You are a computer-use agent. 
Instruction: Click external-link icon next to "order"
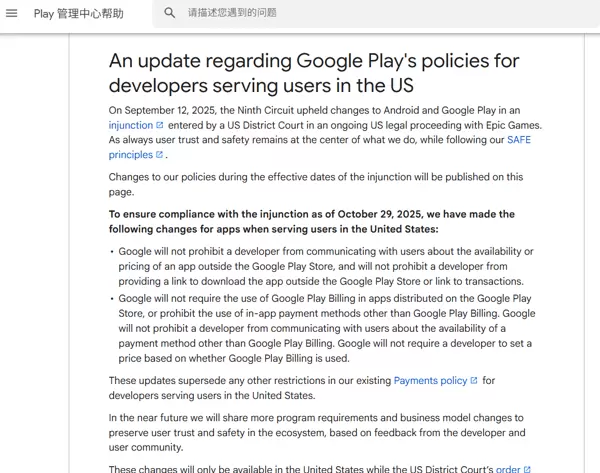click(527, 469)
